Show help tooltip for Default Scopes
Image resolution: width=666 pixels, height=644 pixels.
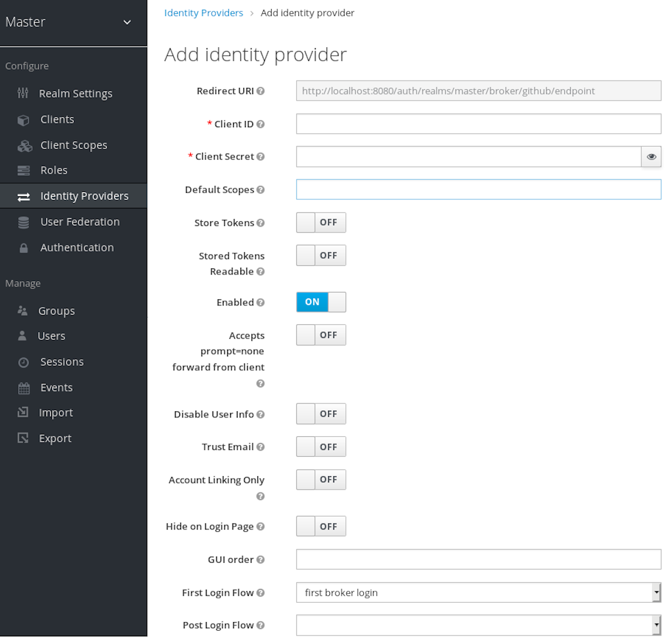click(x=260, y=190)
